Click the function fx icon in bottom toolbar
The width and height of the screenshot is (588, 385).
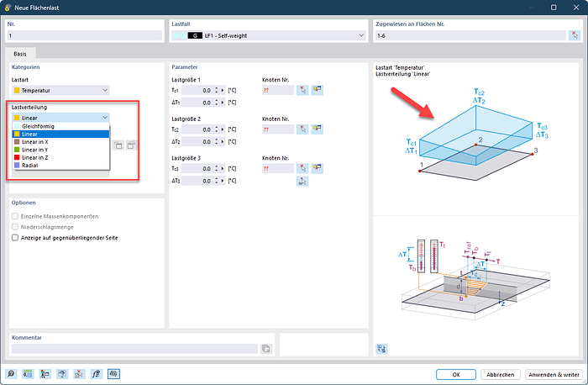tap(96, 373)
